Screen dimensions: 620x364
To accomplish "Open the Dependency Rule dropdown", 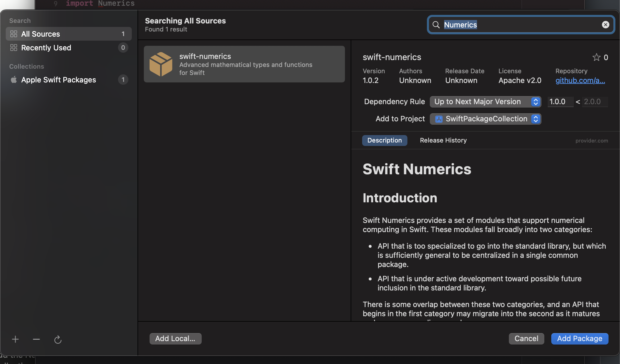I will point(485,102).
